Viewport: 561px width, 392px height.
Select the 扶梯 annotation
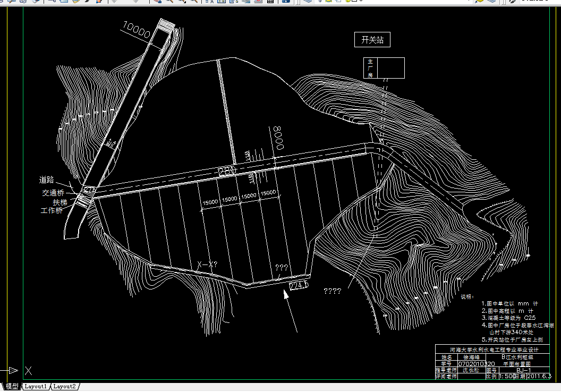[x=59, y=202]
